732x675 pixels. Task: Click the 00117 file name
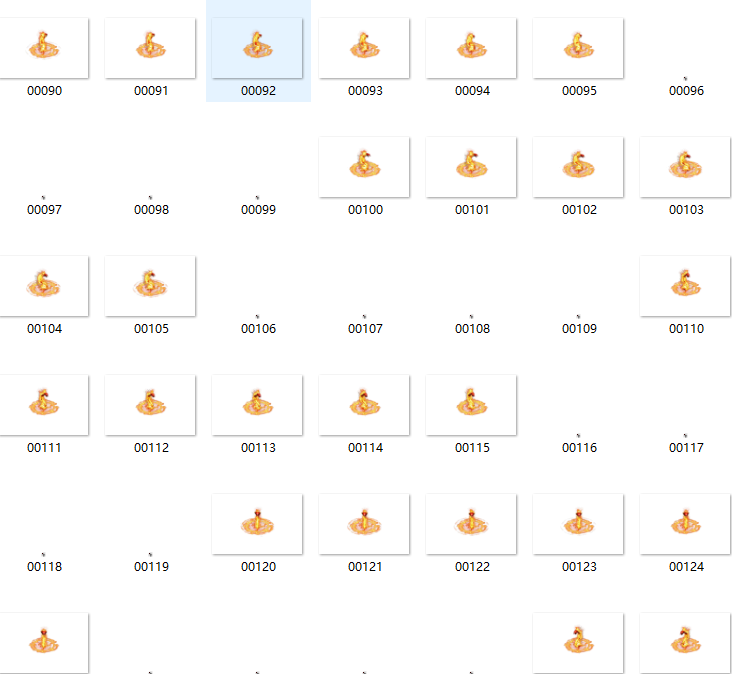click(686, 448)
